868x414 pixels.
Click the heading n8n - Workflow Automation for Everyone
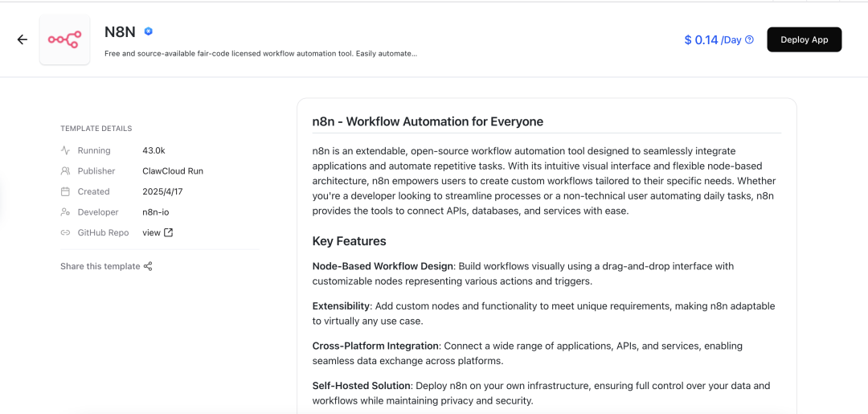428,121
